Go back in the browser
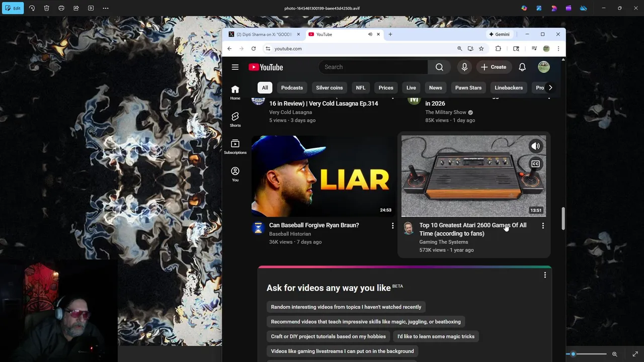 click(x=229, y=49)
